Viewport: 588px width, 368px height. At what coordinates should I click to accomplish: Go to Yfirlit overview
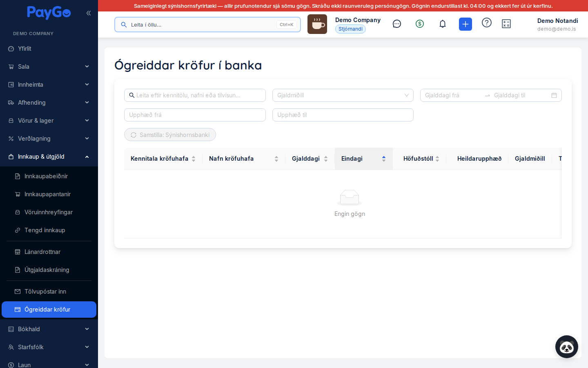point(49,49)
